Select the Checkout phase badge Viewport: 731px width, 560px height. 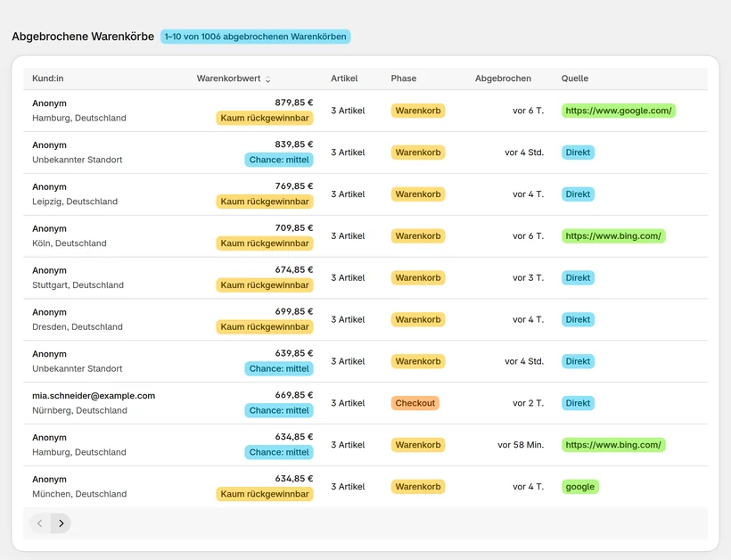(415, 403)
